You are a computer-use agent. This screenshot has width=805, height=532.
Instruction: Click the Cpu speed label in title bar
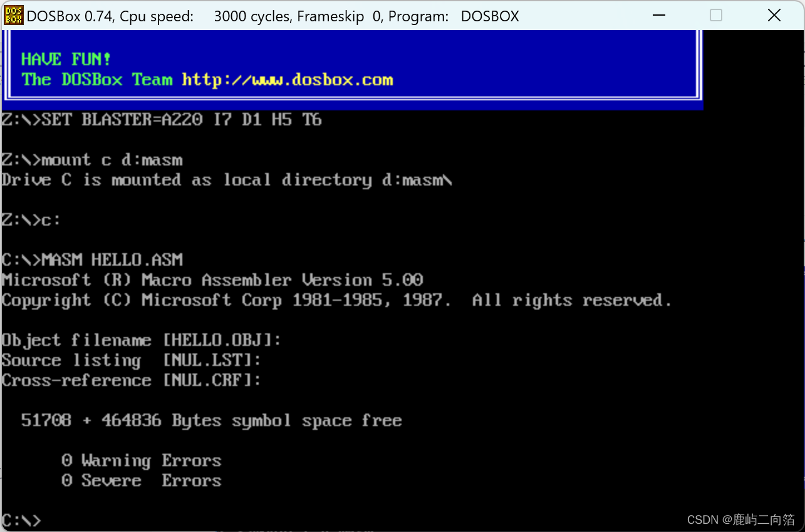pos(157,16)
